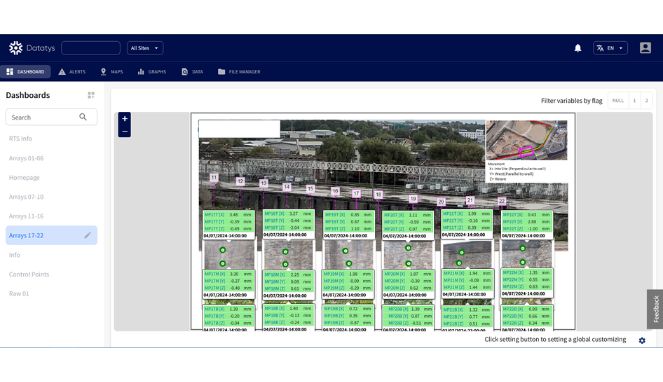Viewport: 663px width, 382px height.
Task: Click the dashboards Search input
Action: (x=51, y=117)
